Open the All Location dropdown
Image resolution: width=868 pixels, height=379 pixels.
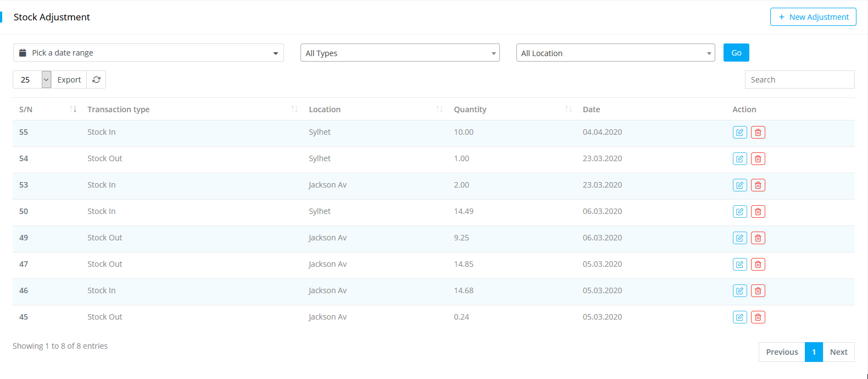(x=615, y=53)
